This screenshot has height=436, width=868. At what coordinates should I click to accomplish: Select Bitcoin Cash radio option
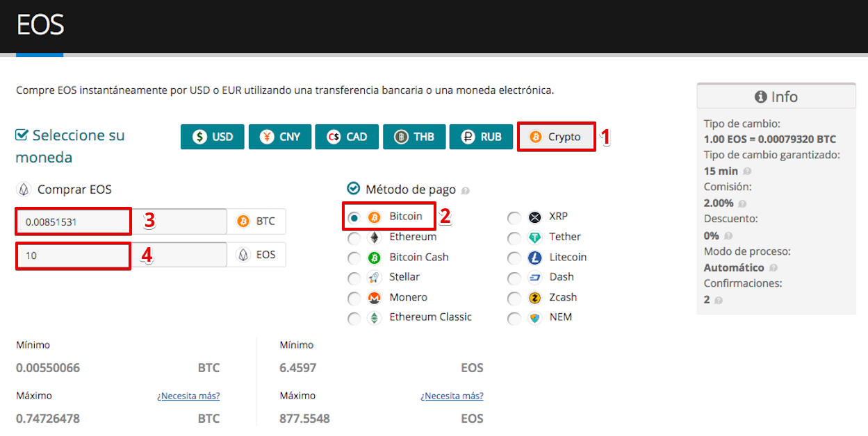354,258
